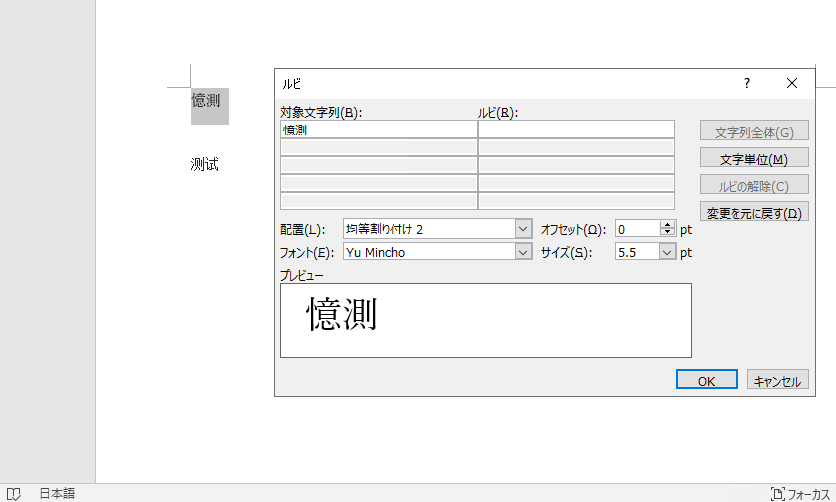
Task: Click the help question mark in ルビ dialog
Action: (746, 83)
